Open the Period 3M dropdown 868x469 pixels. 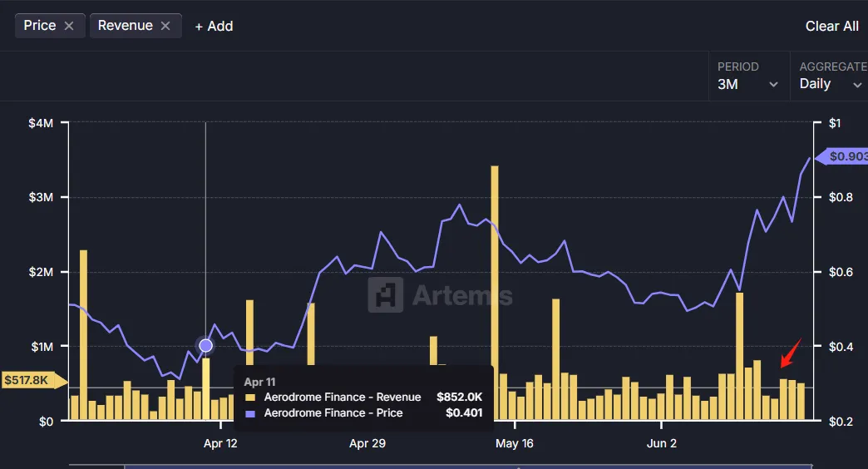pos(748,76)
